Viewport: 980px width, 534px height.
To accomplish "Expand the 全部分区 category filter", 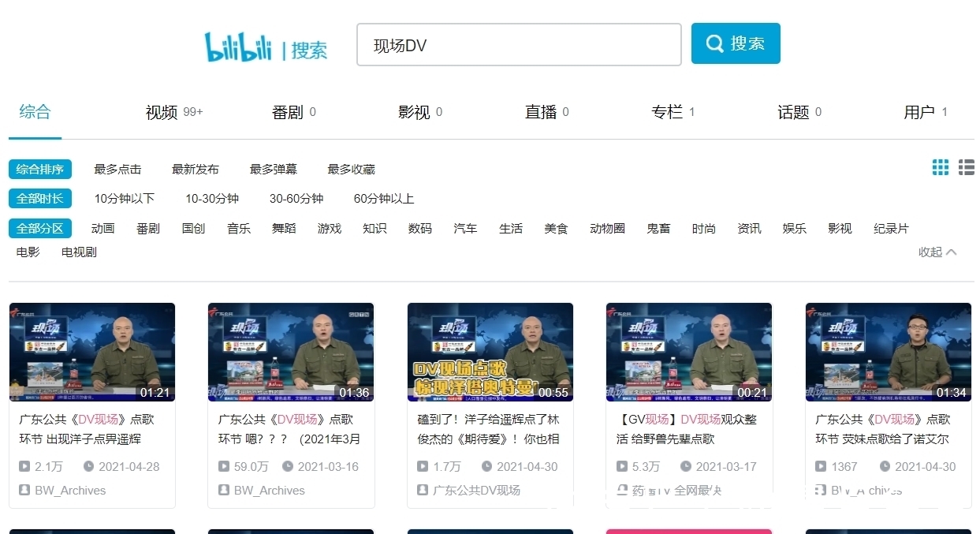I will tap(39, 228).
